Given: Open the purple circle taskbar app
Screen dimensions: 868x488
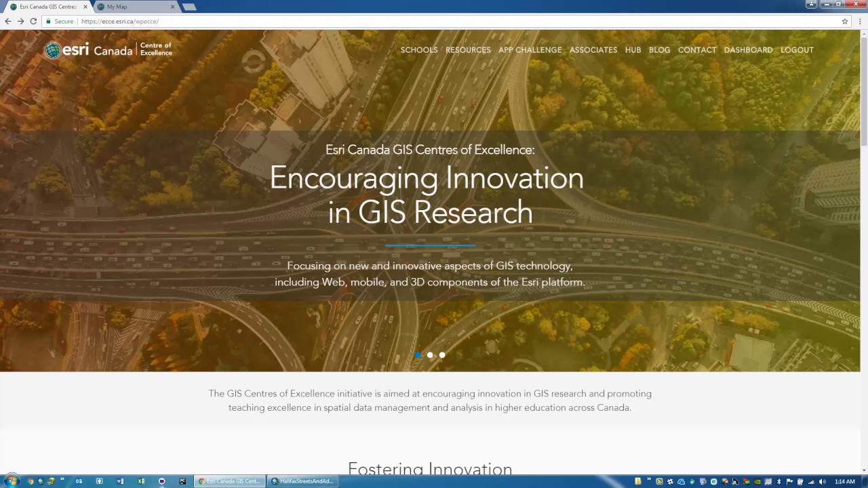Looking at the screenshot, I should point(161,481).
